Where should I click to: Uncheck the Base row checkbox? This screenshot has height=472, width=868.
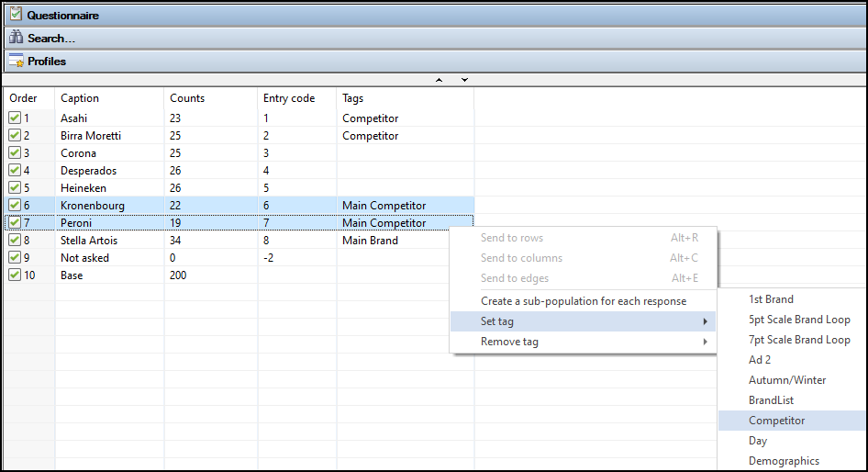click(15, 275)
